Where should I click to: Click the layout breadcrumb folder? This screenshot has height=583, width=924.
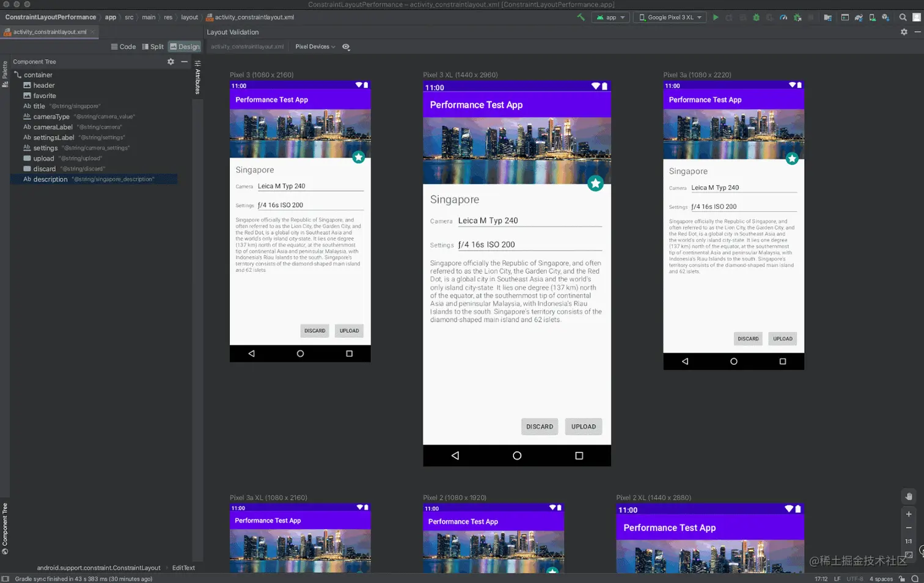tap(189, 17)
